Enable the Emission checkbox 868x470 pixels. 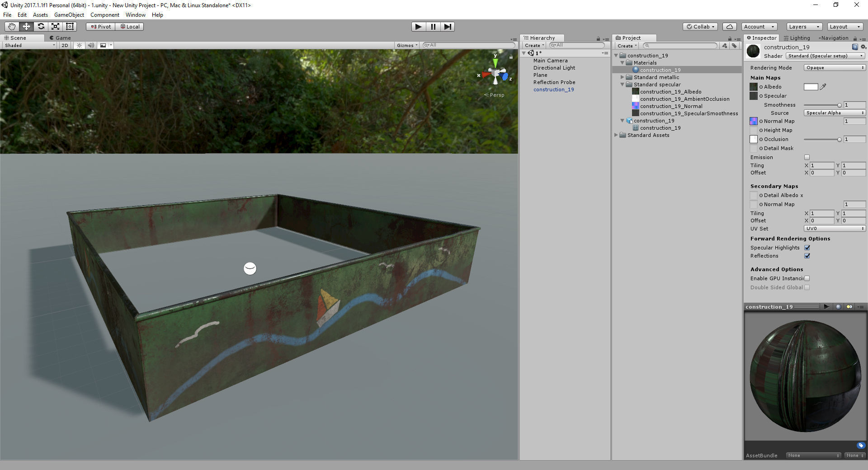point(807,157)
